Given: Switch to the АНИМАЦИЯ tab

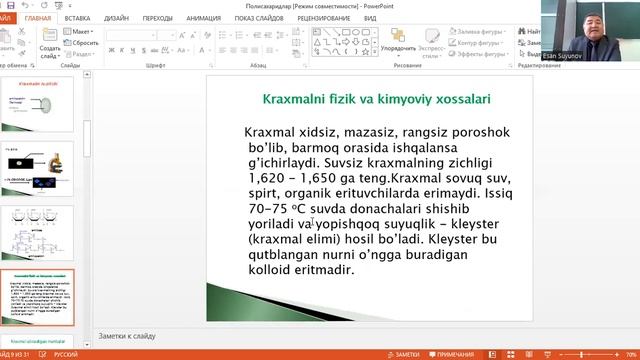Looking at the screenshot, I should [x=204, y=18].
